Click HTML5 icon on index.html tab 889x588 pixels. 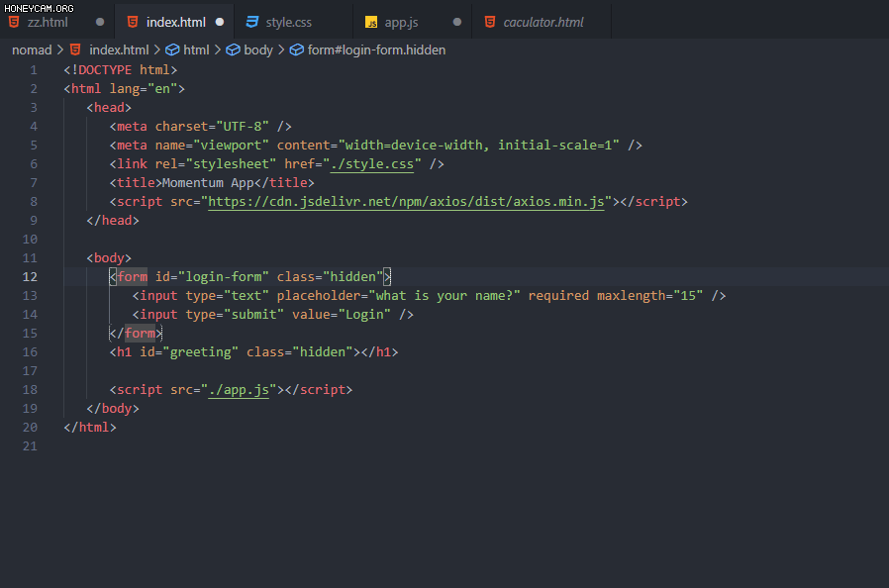coord(133,22)
